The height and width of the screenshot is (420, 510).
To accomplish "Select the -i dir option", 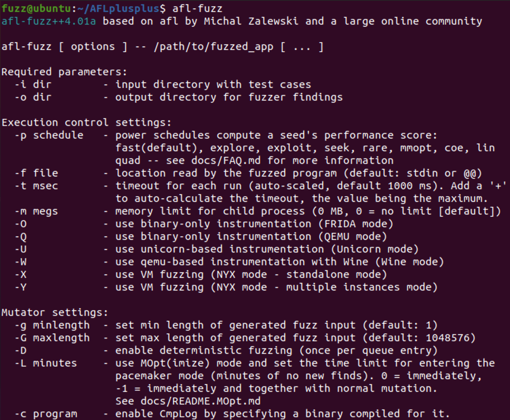I will pyautogui.click(x=33, y=85).
